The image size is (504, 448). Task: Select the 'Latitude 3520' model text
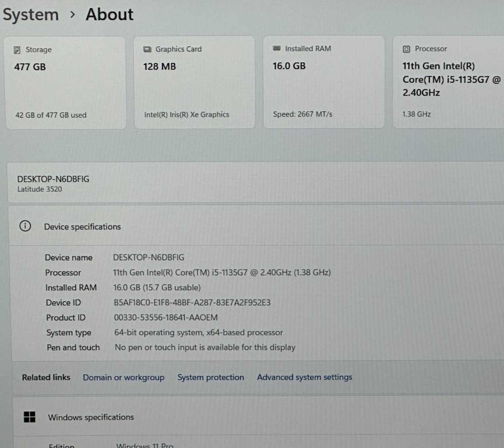(39, 189)
